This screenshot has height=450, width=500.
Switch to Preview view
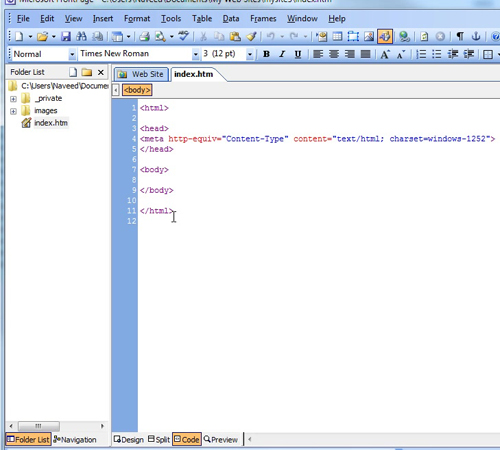pyautogui.click(x=221, y=440)
